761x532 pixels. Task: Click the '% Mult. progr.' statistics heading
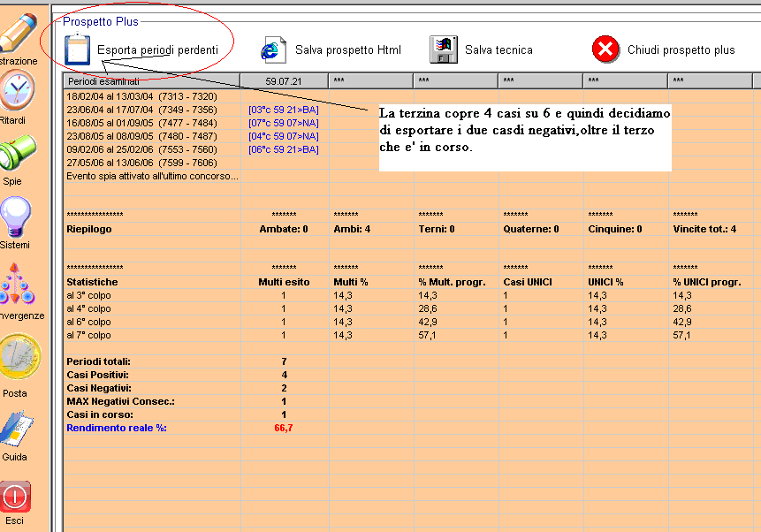pyautogui.click(x=452, y=282)
